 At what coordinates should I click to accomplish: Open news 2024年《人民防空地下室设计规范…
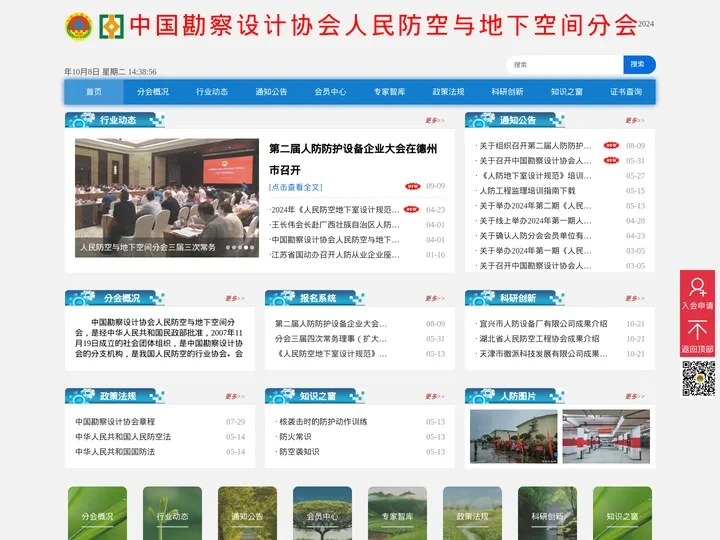tap(335, 210)
